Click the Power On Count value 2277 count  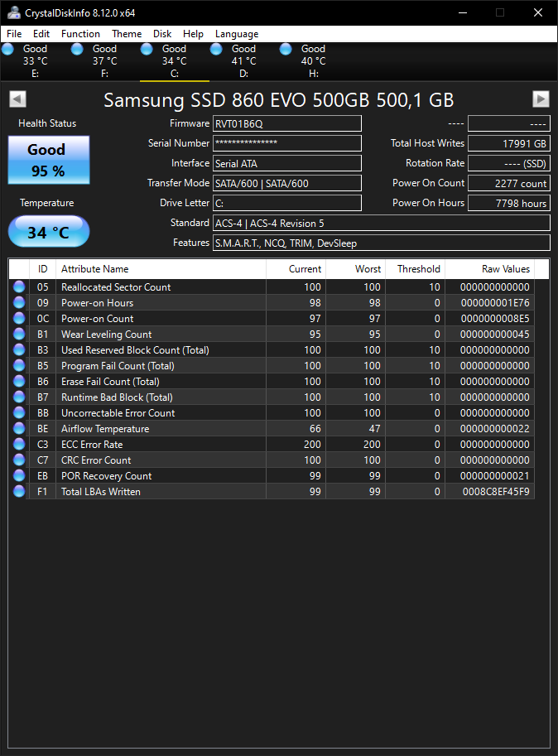click(509, 183)
